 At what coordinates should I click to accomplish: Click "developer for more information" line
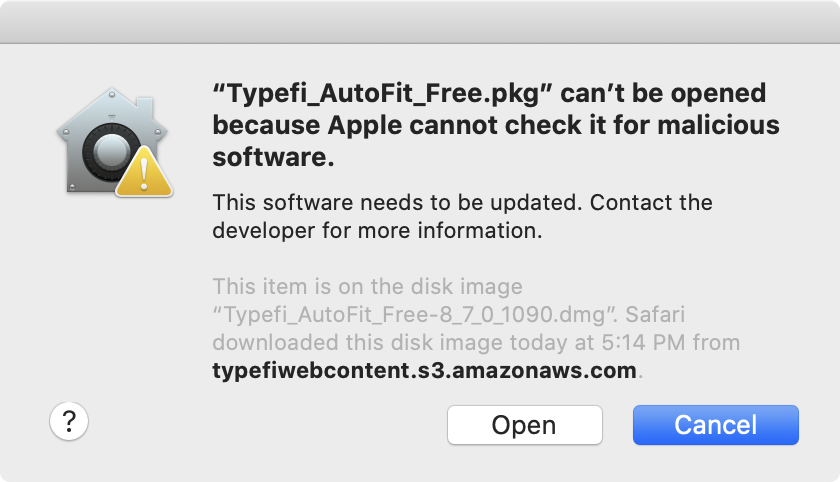point(377,231)
